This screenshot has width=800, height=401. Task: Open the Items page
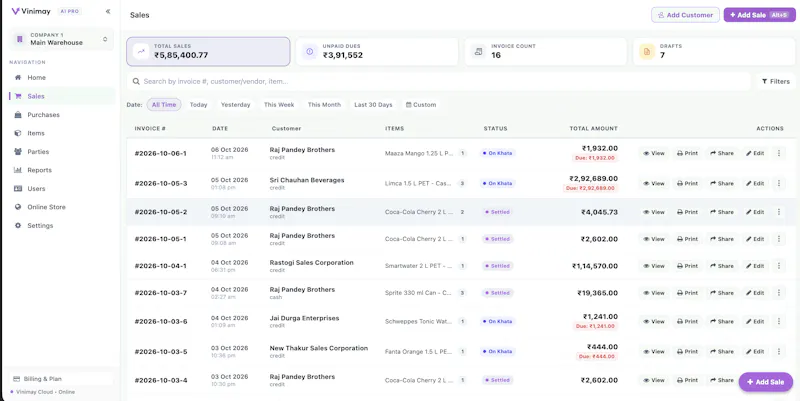pyautogui.click(x=36, y=133)
